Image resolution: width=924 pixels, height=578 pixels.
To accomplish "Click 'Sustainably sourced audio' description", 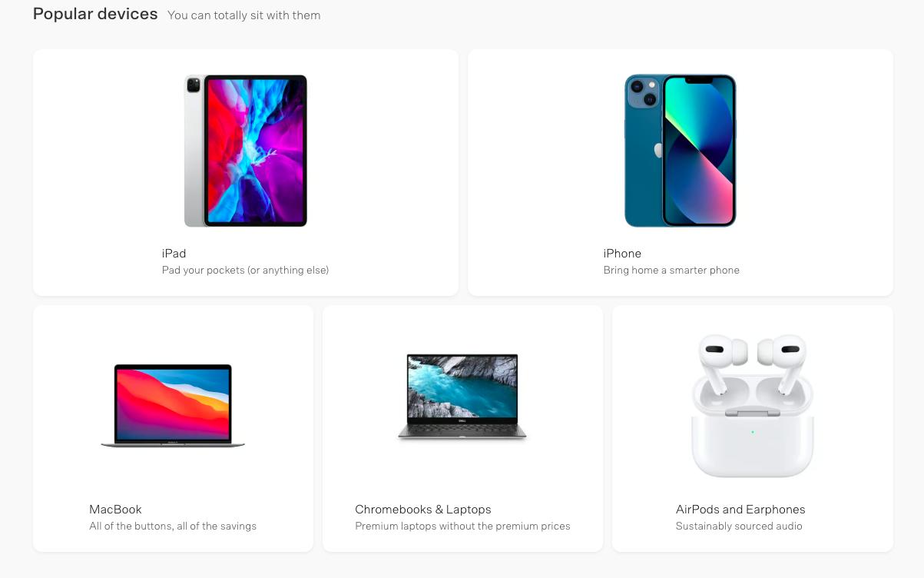I will tap(739, 526).
